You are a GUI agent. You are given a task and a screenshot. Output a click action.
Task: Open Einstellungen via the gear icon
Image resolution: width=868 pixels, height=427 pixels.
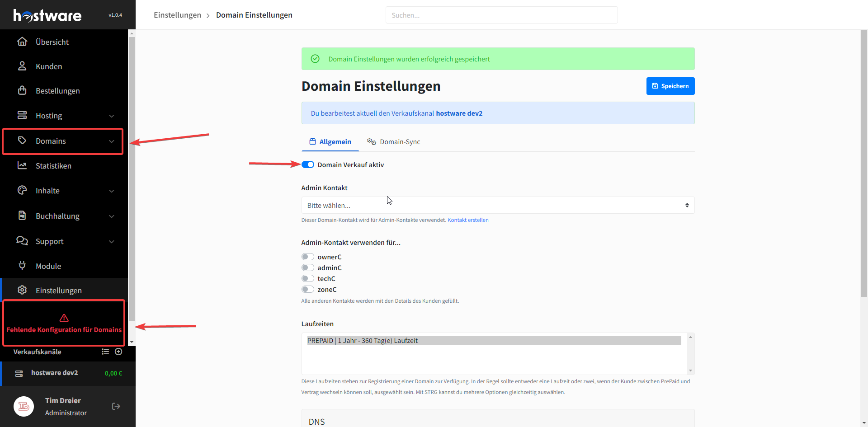click(x=22, y=290)
